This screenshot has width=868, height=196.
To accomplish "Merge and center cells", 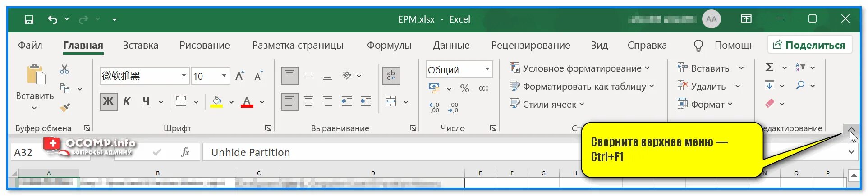I will pyautogui.click(x=391, y=101).
